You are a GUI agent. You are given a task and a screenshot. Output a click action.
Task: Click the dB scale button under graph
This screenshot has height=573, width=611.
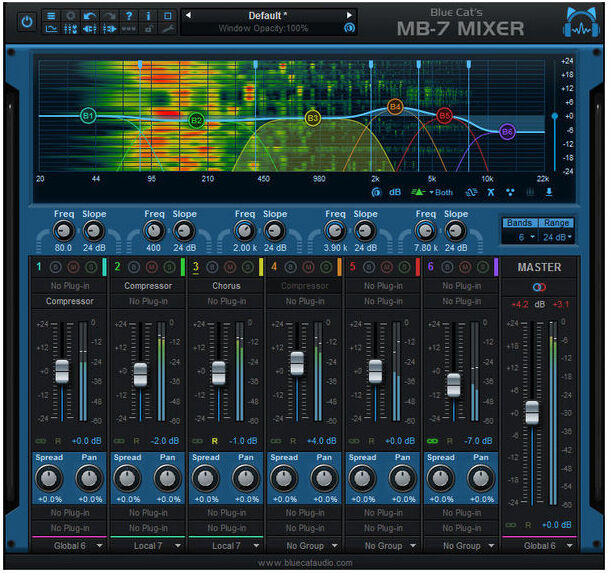coord(395,193)
